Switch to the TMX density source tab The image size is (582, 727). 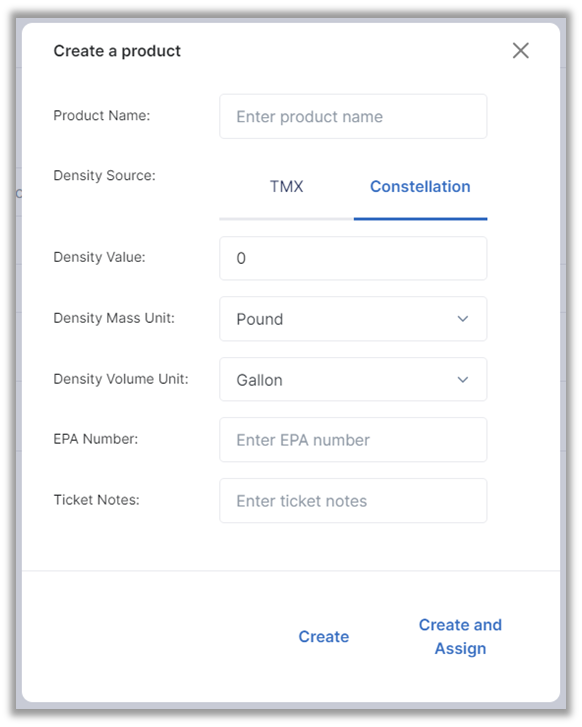tap(287, 187)
